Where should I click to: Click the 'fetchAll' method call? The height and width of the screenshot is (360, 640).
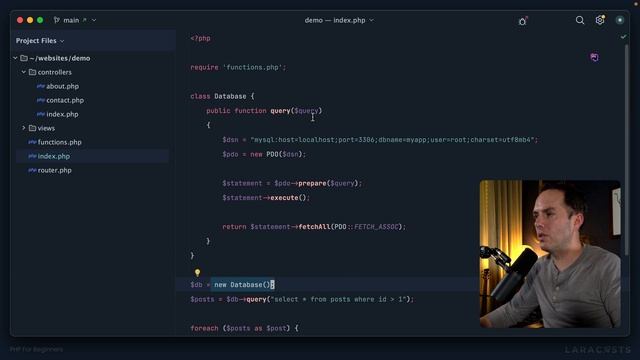[x=314, y=227]
